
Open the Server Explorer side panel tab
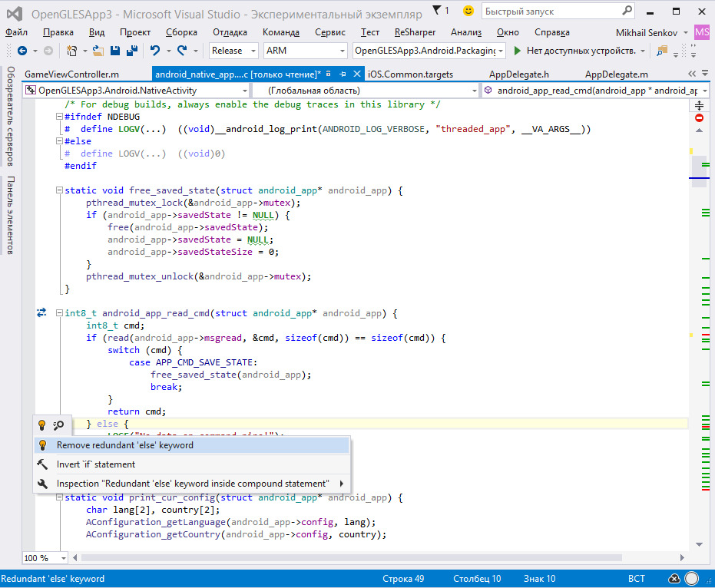11,116
